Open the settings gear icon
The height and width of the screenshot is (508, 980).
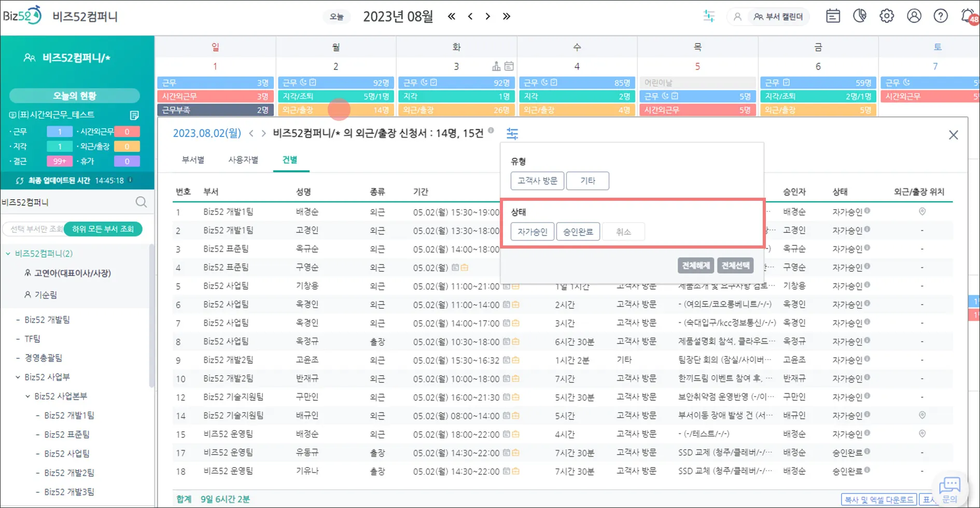[x=887, y=16]
